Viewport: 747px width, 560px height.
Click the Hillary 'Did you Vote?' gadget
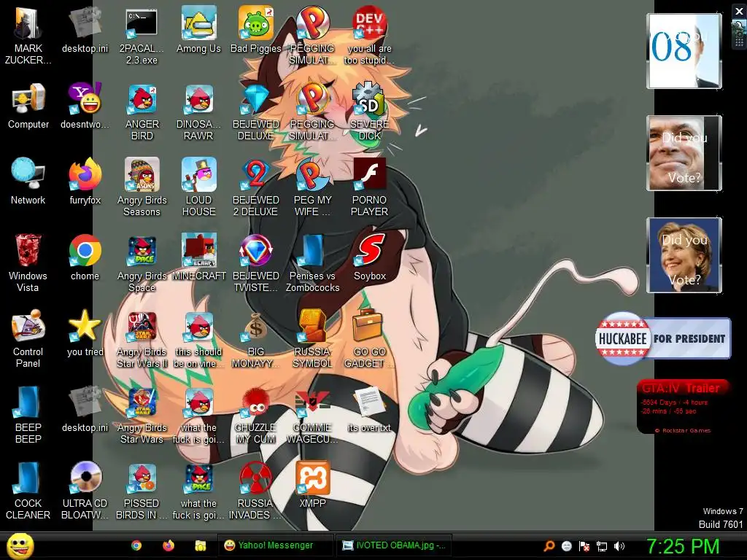click(684, 254)
